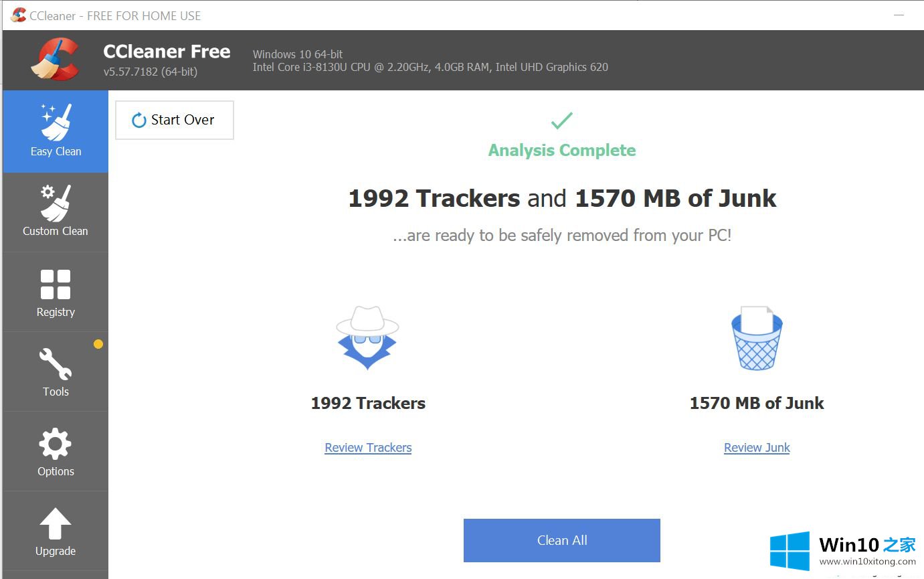Switch to Custom Clean

click(x=56, y=212)
